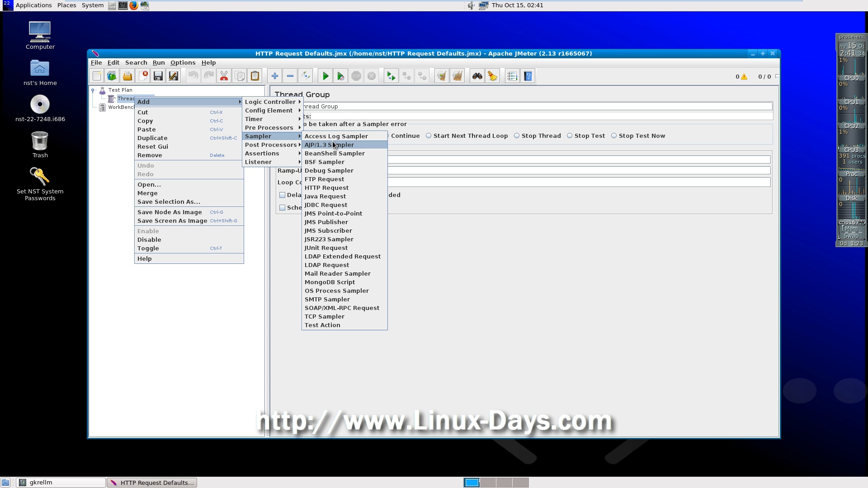868x488 pixels.
Task: Expand the Timer submenu
Action: pyautogui.click(x=273, y=119)
